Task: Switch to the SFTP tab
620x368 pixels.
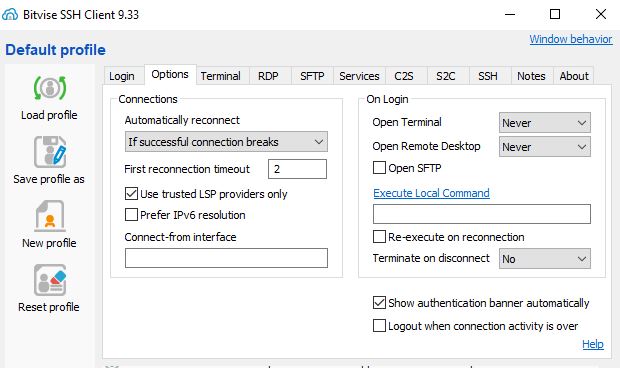Action: [312, 76]
